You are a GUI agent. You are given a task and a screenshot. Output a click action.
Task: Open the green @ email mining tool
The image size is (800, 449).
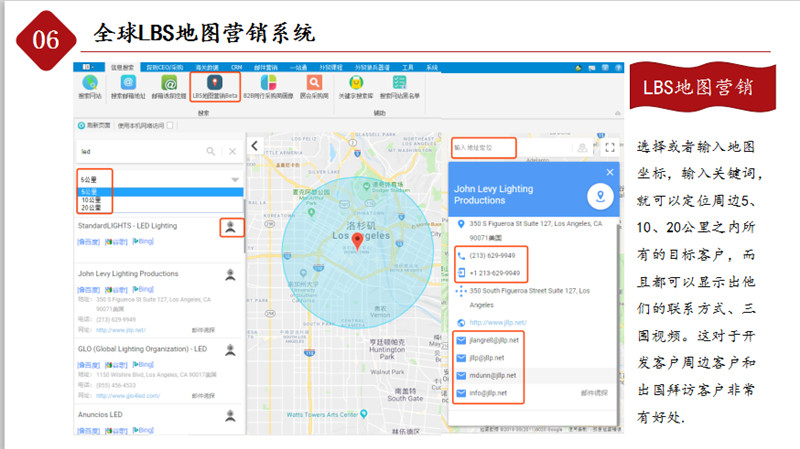(169, 86)
